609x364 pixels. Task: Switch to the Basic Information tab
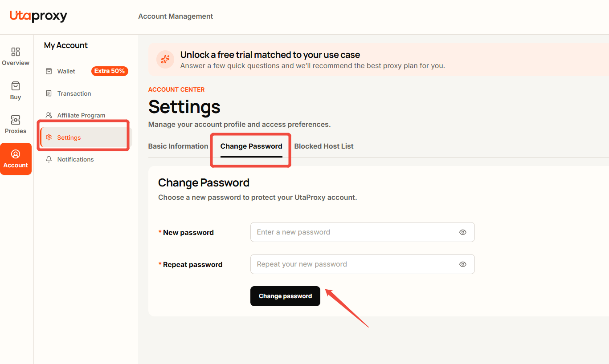tap(178, 146)
